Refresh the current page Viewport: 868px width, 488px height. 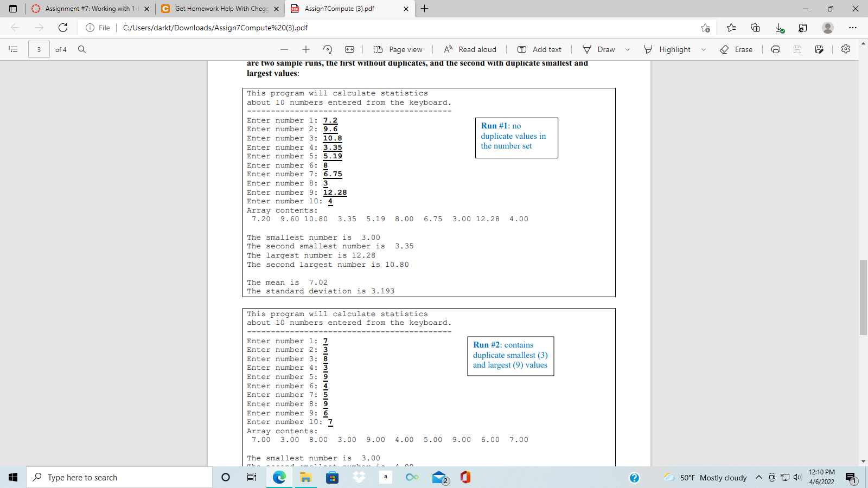[x=63, y=28]
